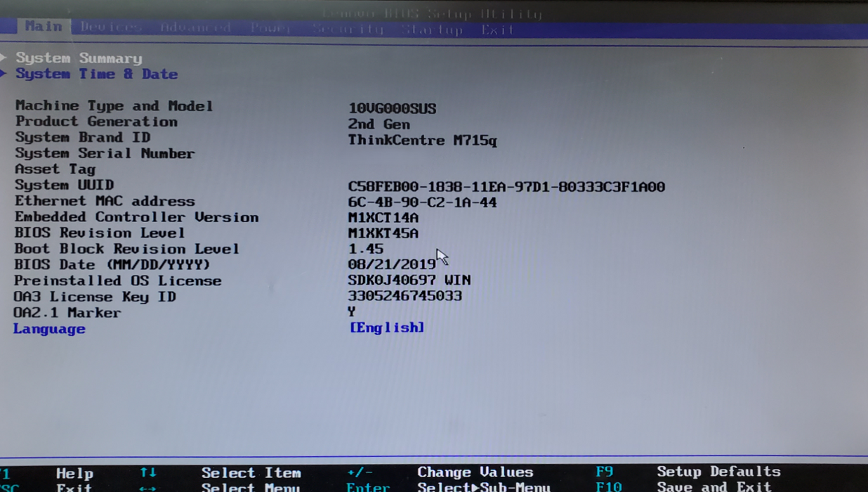
Task: Select the 08/21/2019 date value
Action: click(x=392, y=264)
